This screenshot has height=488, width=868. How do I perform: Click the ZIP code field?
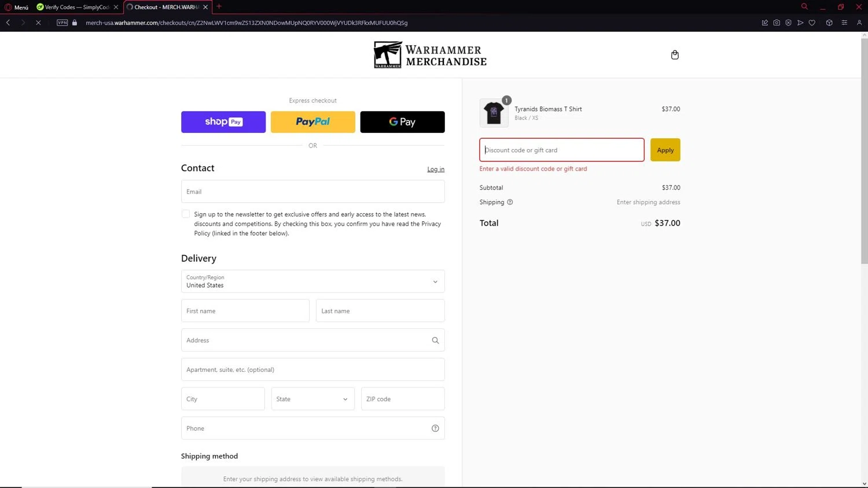(x=403, y=399)
